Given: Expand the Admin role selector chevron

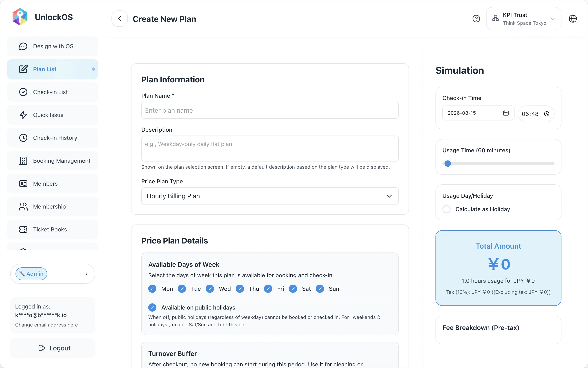Looking at the screenshot, I should [87, 274].
